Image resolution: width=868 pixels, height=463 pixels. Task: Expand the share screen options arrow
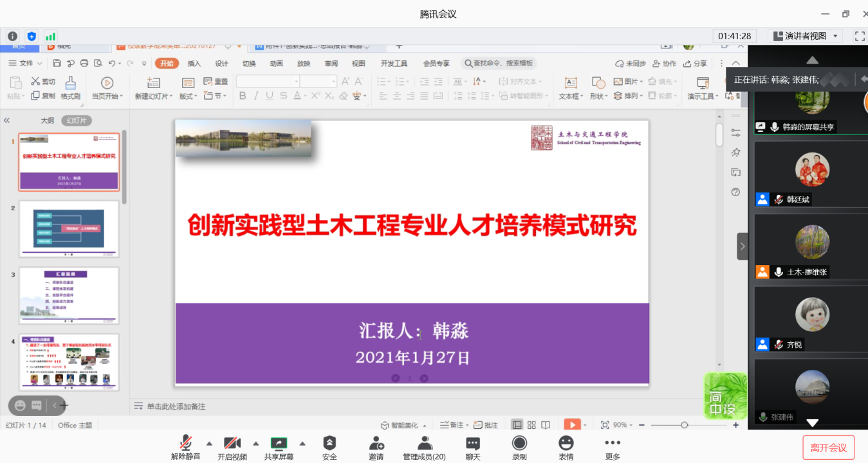click(x=302, y=443)
